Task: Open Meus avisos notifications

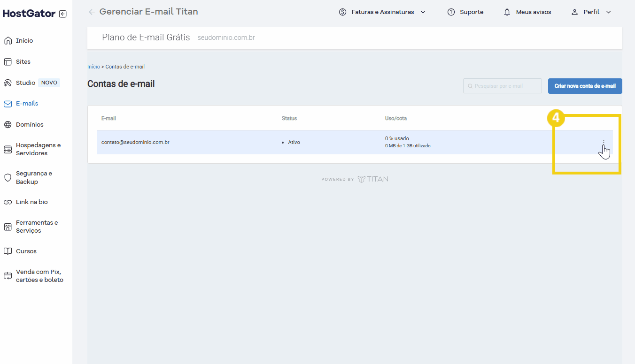Action: (x=534, y=12)
